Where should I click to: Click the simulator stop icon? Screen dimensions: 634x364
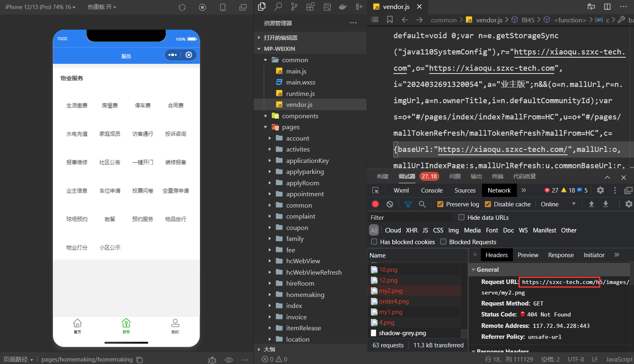coord(202,7)
